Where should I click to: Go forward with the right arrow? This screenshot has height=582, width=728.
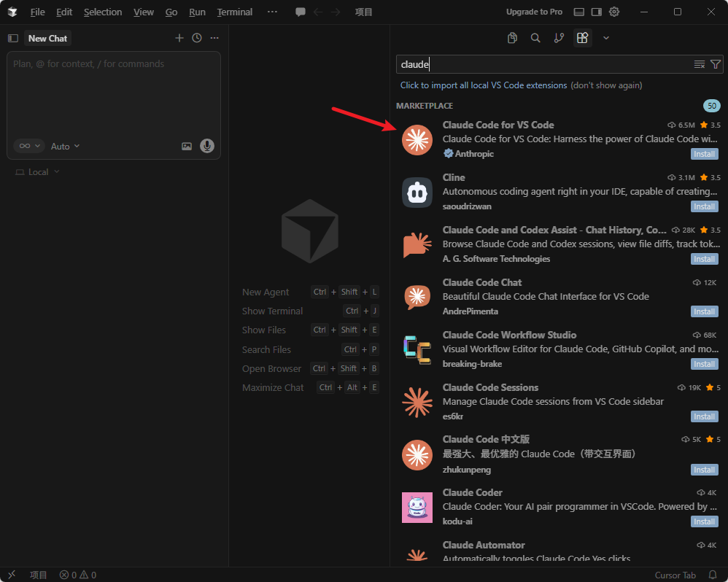coord(336,12)
